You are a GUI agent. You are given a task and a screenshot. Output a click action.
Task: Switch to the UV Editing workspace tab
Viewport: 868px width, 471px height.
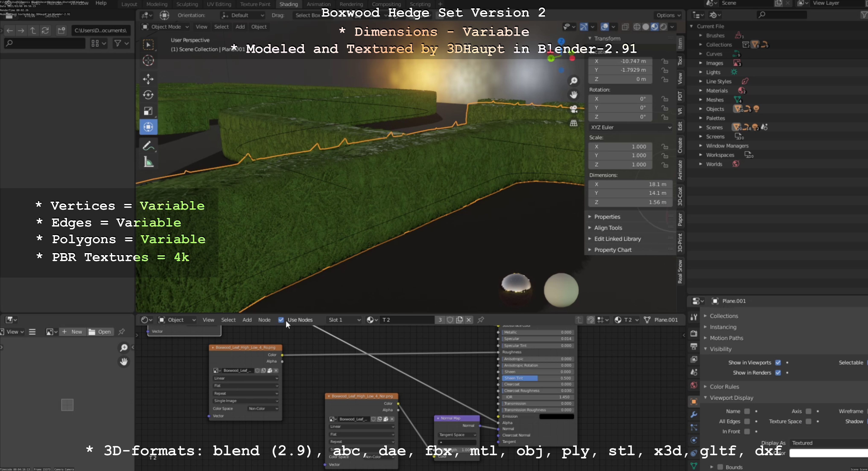[x=219, y=4]
